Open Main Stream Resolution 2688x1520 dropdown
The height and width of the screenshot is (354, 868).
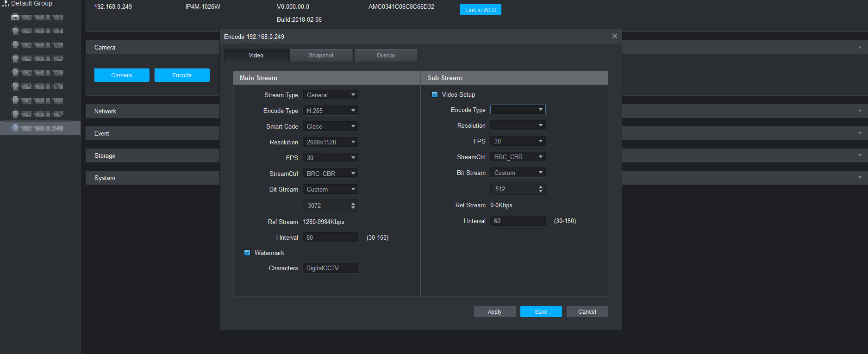tap(331, 142)
